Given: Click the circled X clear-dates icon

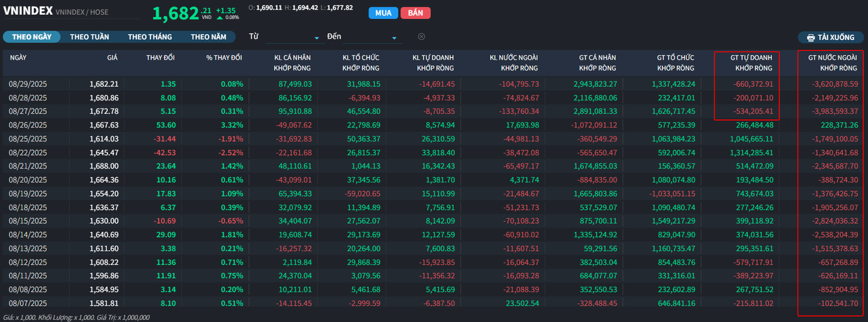Looking at the screenshot, I should pyautogui.click(x=421, y=37).
